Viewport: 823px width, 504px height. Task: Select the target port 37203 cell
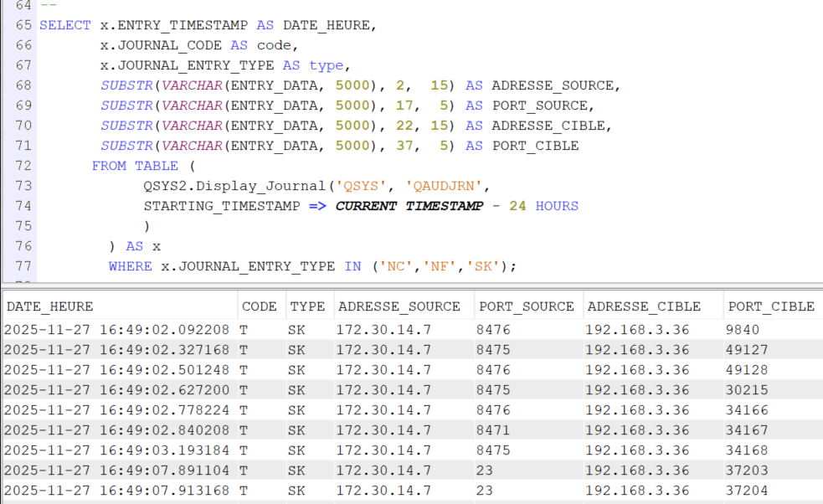click(x=748, y=471)
